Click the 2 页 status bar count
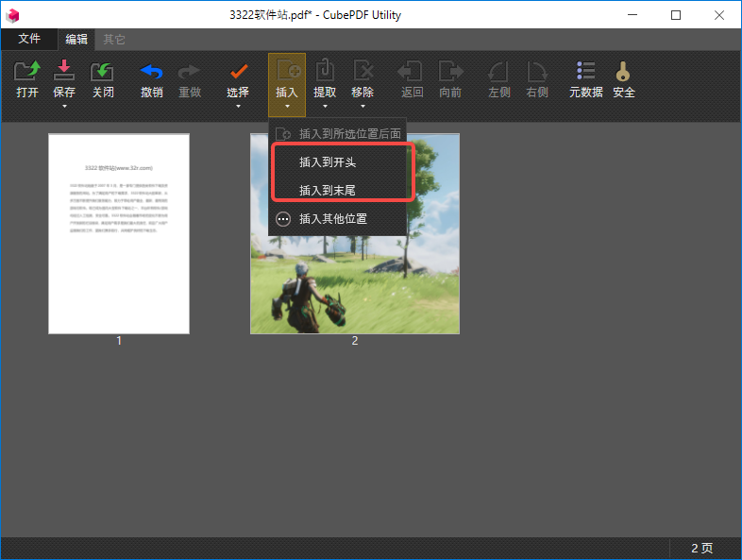The width and height of the screenshot is (742, 560). [701, 548]
